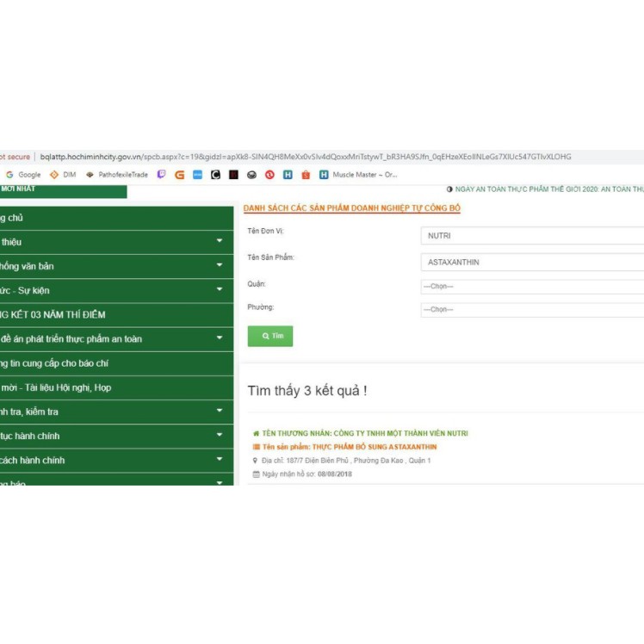This screenshot has width=644, height=644.
Task: Open the DIM bookmark
Action: [x=63, y=175]
